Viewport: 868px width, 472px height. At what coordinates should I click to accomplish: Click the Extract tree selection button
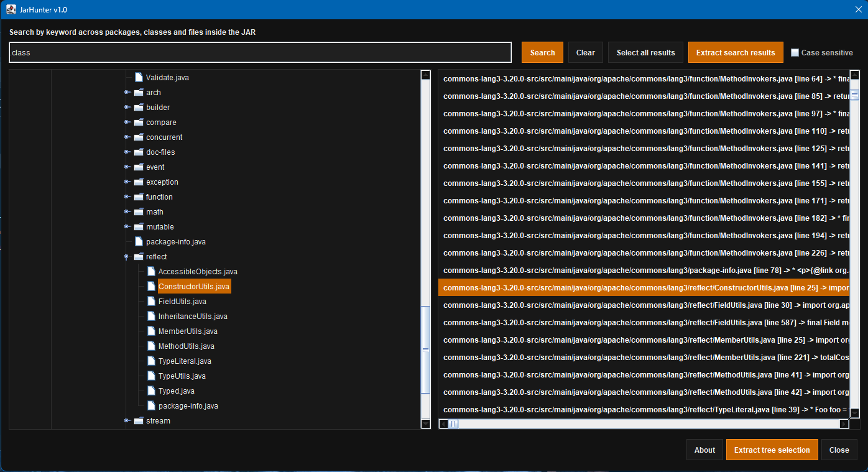(x=772, y=450)
